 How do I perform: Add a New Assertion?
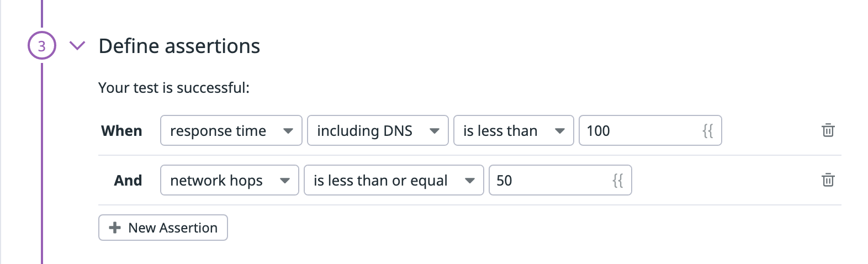pos(163,228)
